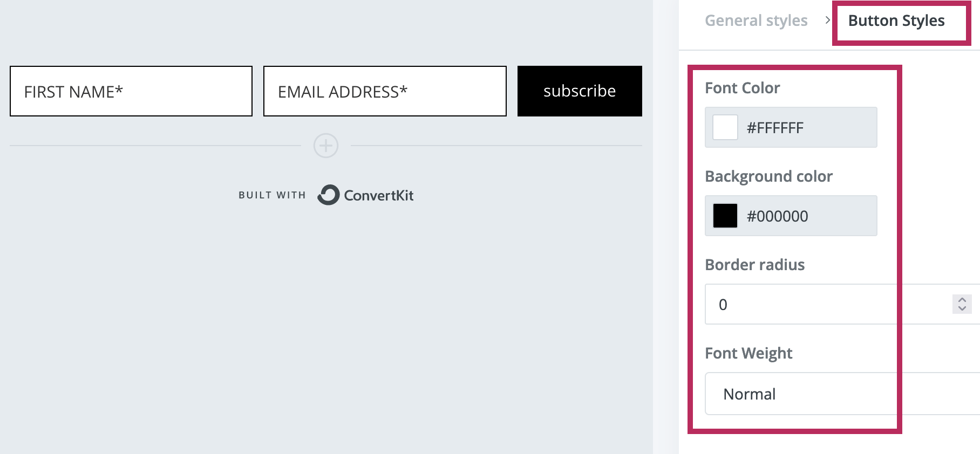The height and width of the screenshot is (454, 980).
Task: Go back to General styles
Action: coord(756,20)
